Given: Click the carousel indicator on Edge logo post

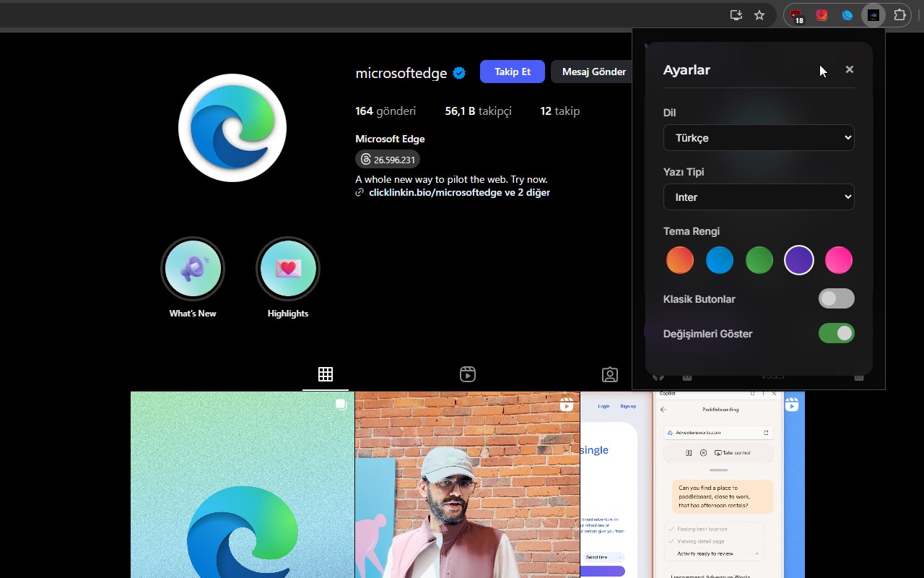Looking at the screenshot, I should 341,405.
